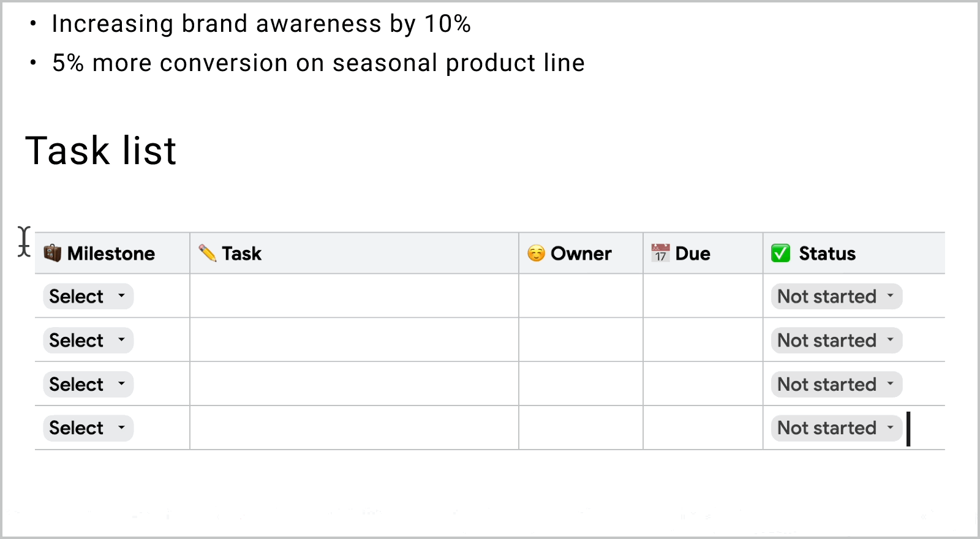Viewport: 980px width, 539px height.
Task: Click the empty Owner cell in second row
Action: 581,340
